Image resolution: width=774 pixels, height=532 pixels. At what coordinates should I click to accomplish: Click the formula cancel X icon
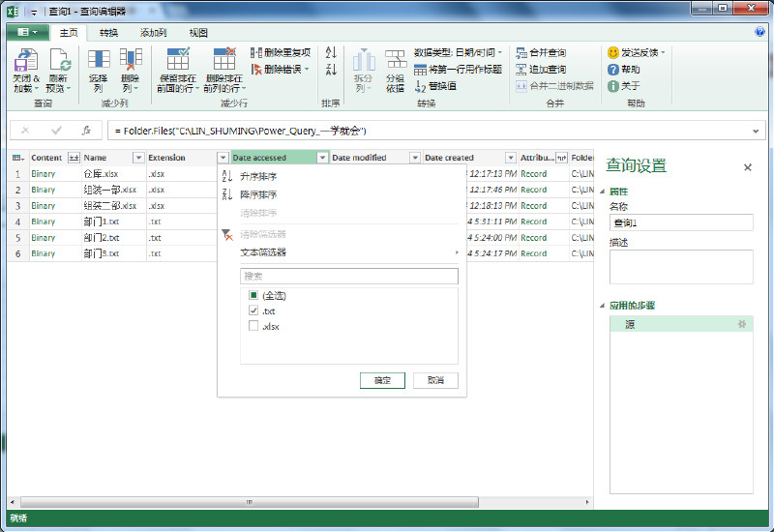25,131
